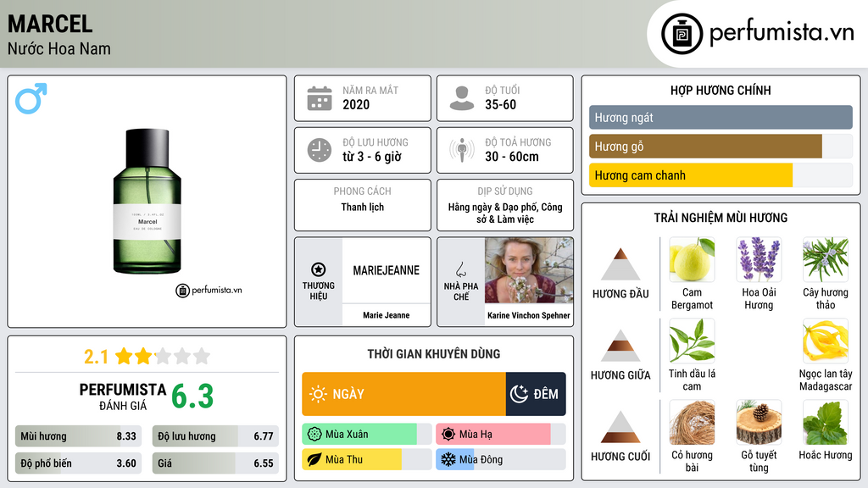Click the Mùa Hạ season bar
868x488 pixels.
tap(500, 435)
